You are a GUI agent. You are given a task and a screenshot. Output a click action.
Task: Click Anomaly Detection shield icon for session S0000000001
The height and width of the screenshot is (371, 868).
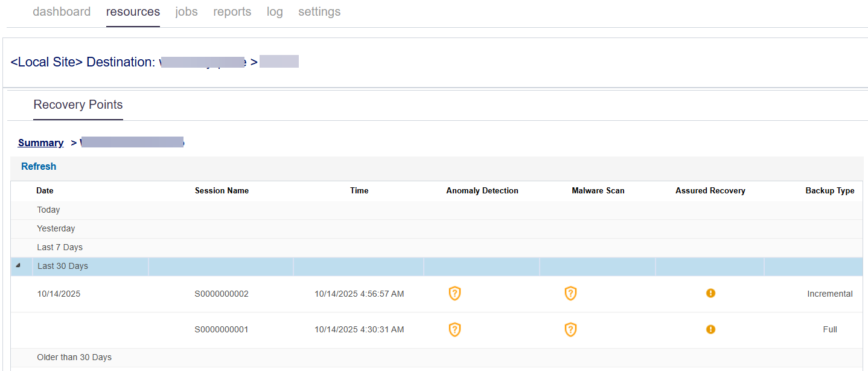(455, 330)
